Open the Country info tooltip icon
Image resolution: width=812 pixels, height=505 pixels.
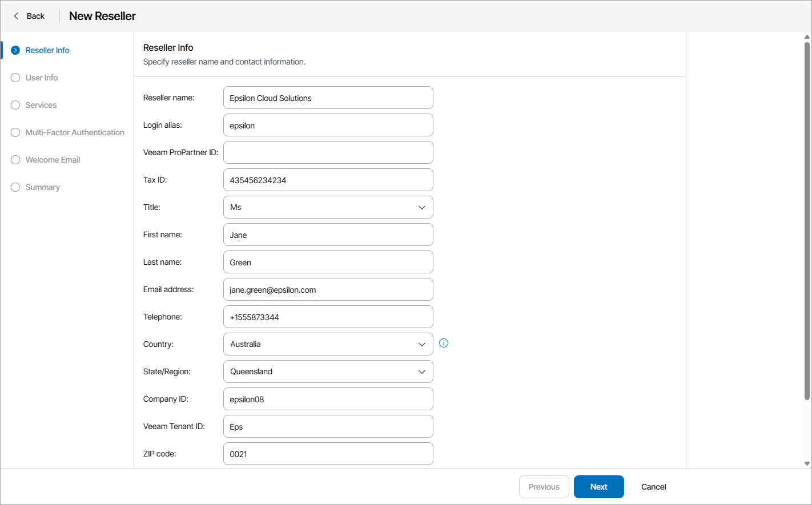[x=444, y=343]
